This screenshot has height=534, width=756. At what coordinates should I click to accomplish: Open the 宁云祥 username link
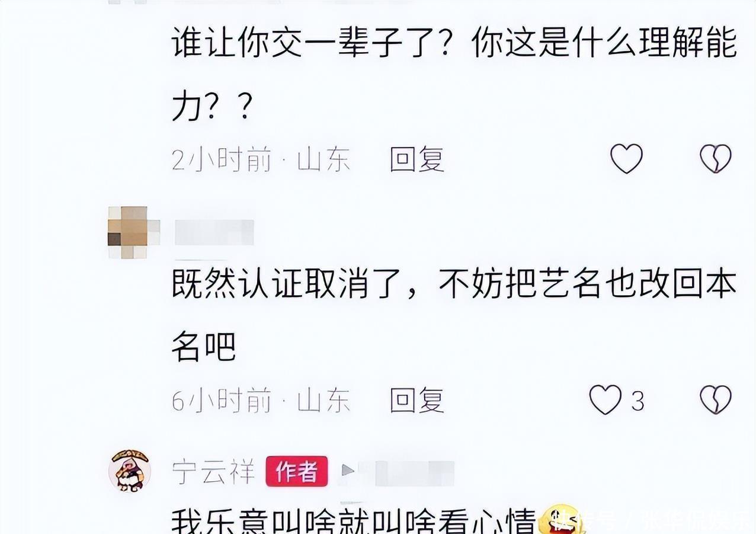(213, 472)
